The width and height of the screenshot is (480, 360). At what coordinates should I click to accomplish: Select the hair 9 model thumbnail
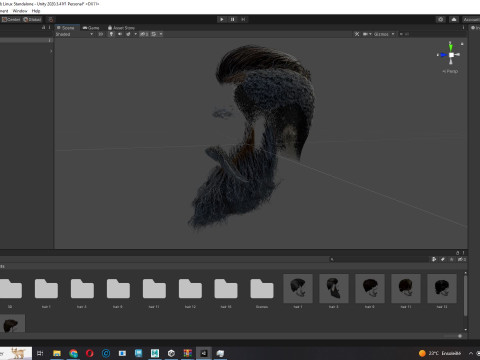pyautogui.click(x=370, y=288)
